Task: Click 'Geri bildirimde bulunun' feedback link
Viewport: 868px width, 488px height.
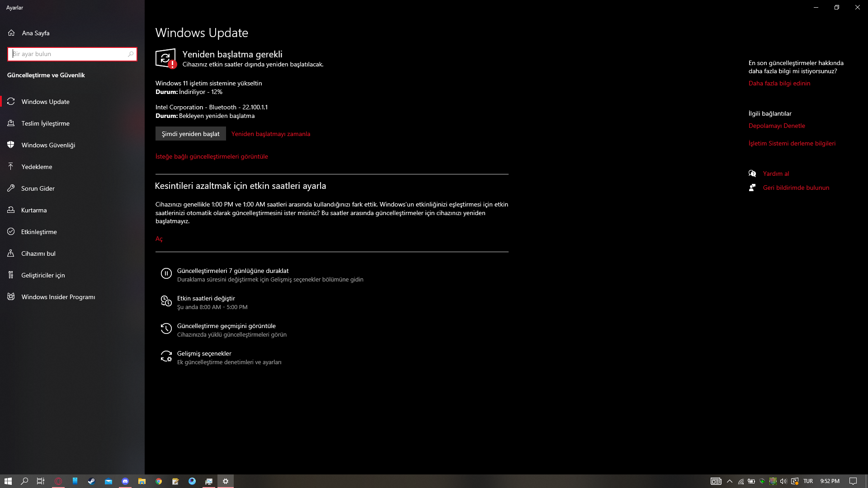Action: [x=796, y=188]
